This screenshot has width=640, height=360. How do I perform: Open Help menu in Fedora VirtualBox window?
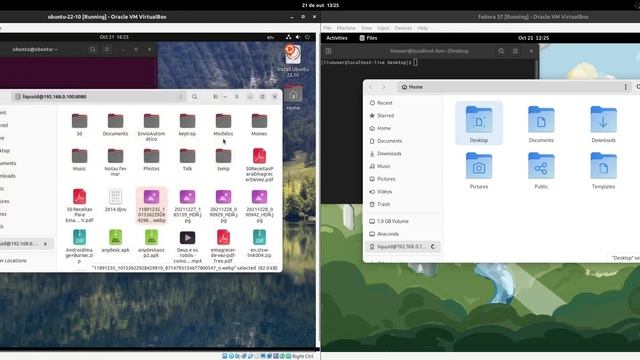[x=422, y=28]
